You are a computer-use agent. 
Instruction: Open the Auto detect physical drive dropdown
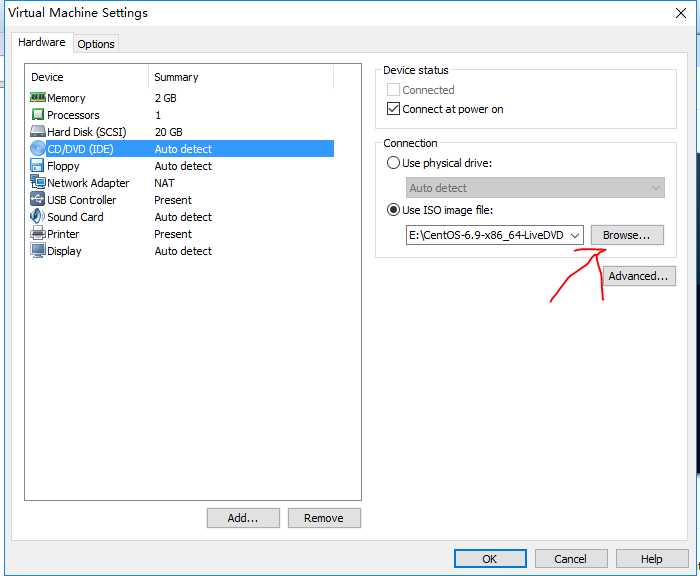coord(535,188)
